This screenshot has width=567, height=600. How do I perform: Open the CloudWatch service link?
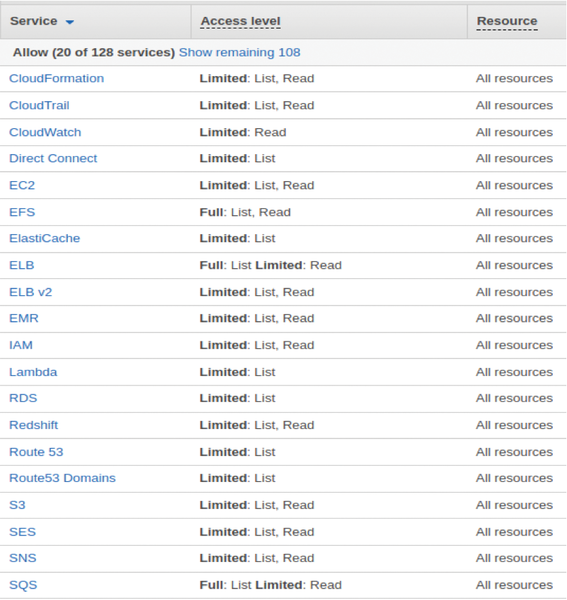45,132
